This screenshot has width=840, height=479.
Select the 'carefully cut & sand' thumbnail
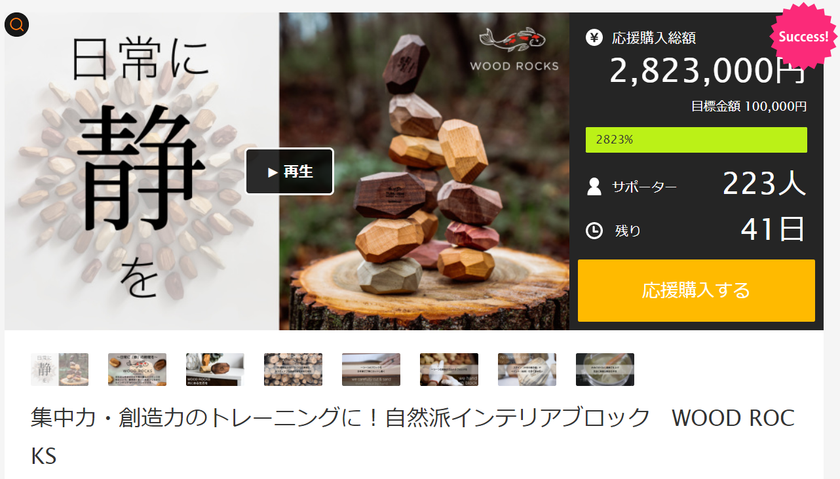tap(371, 369)
